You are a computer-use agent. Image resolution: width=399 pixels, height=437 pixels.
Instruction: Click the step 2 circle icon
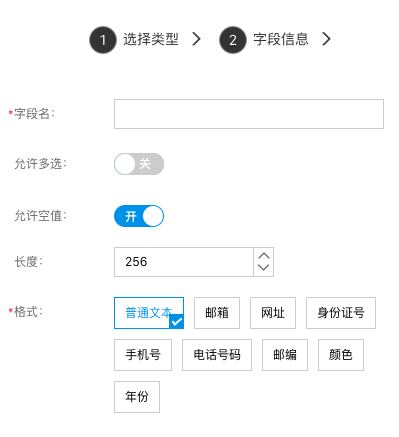click(233, 40)
